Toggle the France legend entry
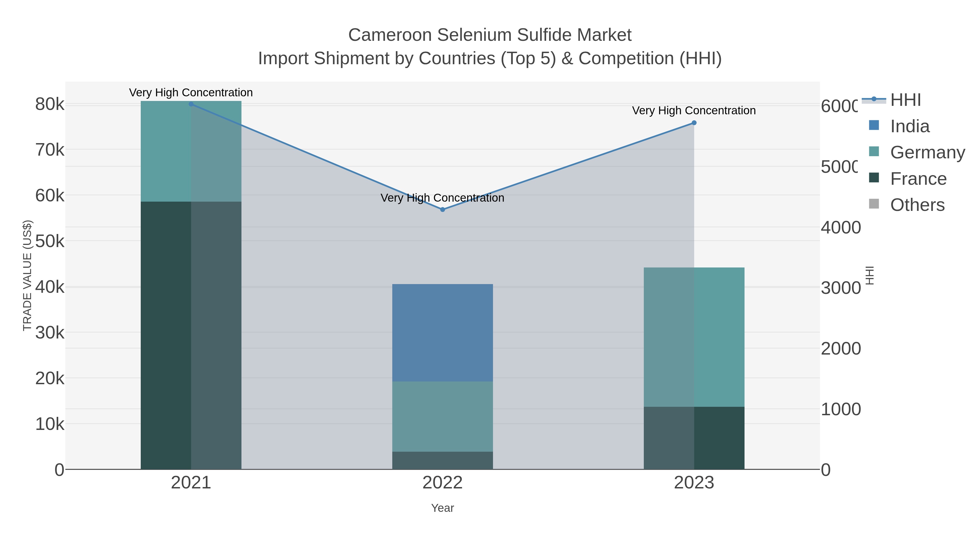Image resolution: width=980 pixels, height=551 pixels. [908, 178]
